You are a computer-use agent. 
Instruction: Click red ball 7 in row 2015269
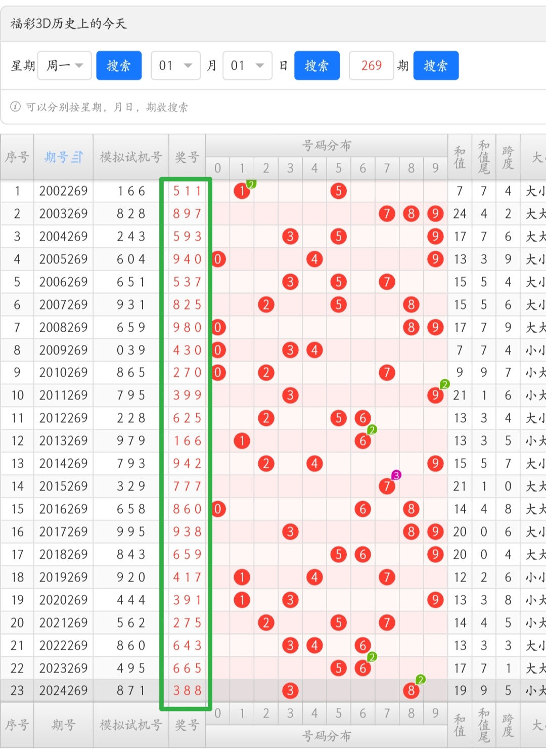coord(387,486)
